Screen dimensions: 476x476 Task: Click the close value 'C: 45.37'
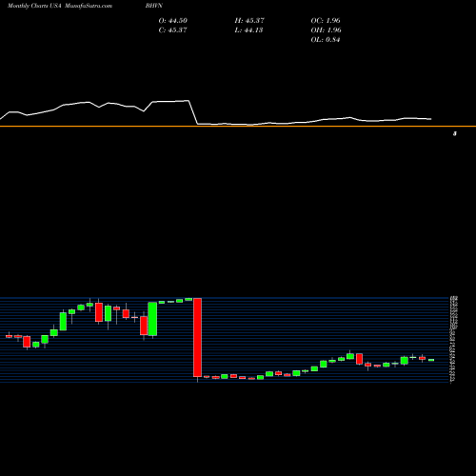coord(173,30)
